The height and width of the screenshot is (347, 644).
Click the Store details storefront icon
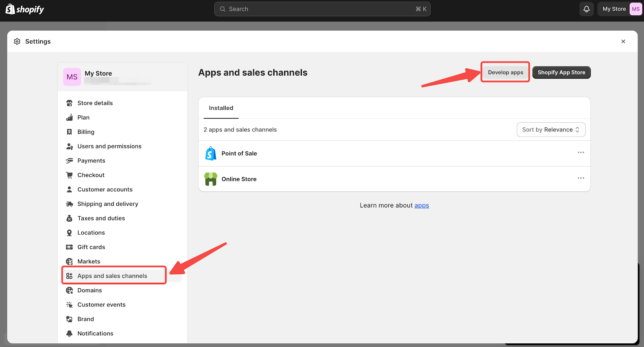point(69,103)
